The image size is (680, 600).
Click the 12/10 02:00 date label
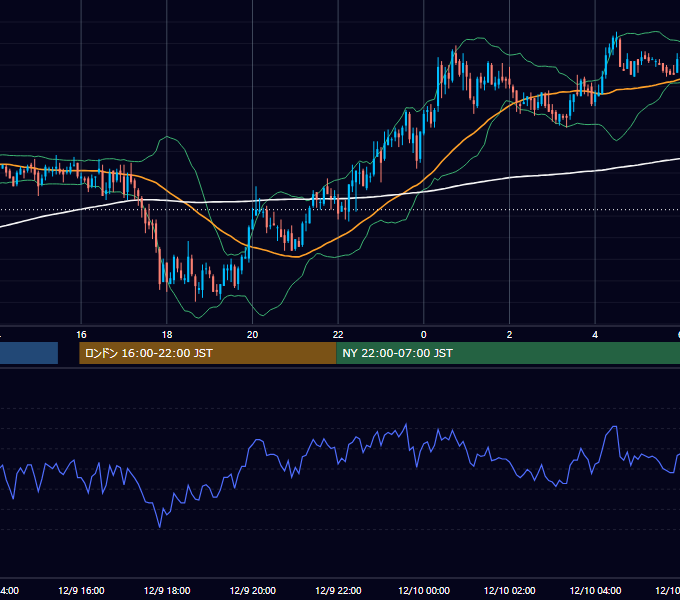coord(510,590)
